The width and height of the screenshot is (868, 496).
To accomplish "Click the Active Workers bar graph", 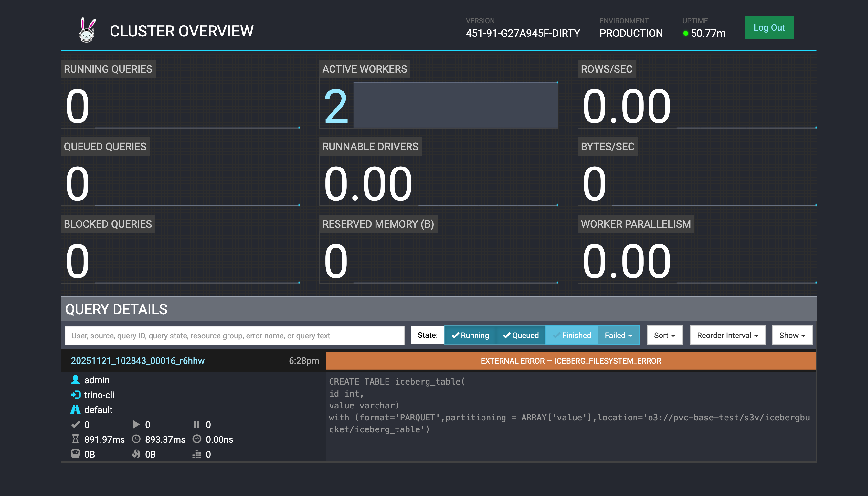I will coord(455,105).
